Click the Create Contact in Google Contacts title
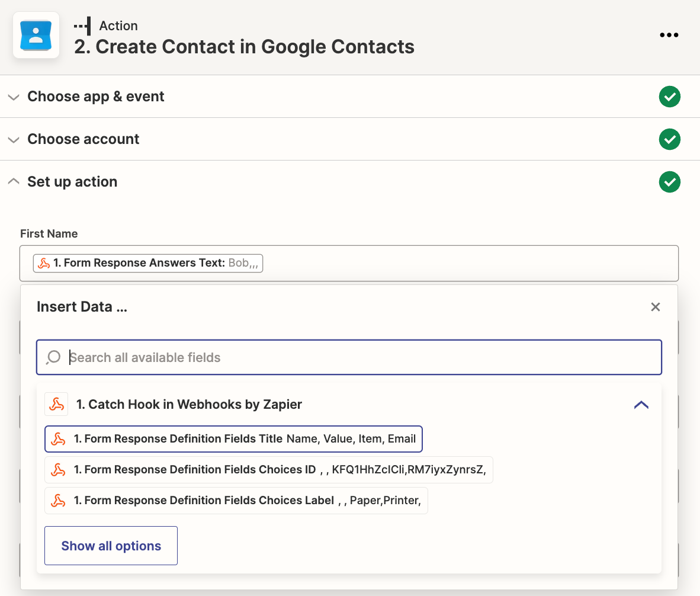 tap(244, 47)
